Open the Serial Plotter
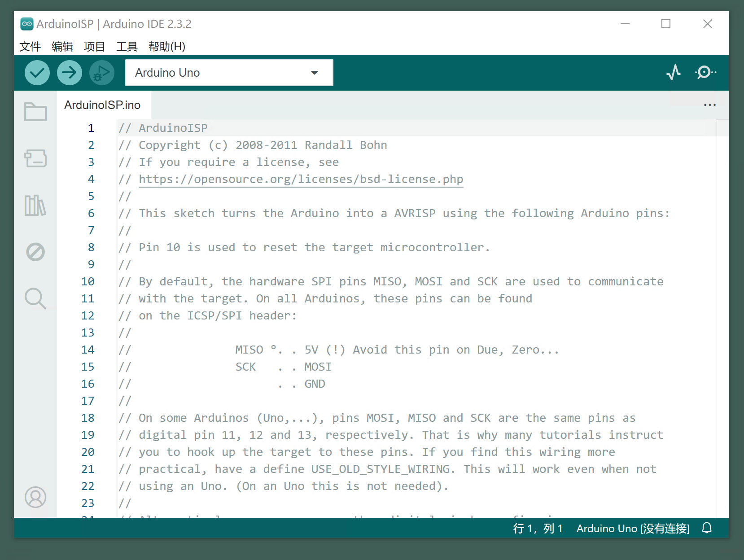The height and width of the screenshot is (560, 744). click(x=673, y=72)
